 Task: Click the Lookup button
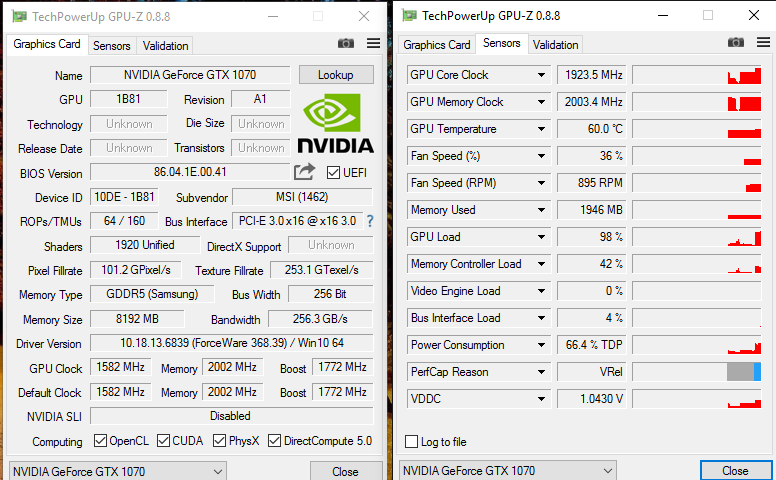click(336, 75)
